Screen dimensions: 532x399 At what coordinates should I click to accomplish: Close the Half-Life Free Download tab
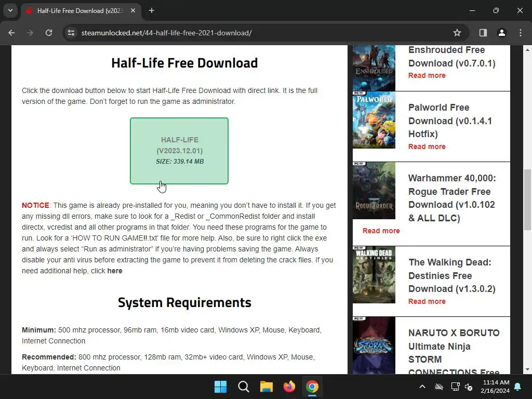(133, 11)
